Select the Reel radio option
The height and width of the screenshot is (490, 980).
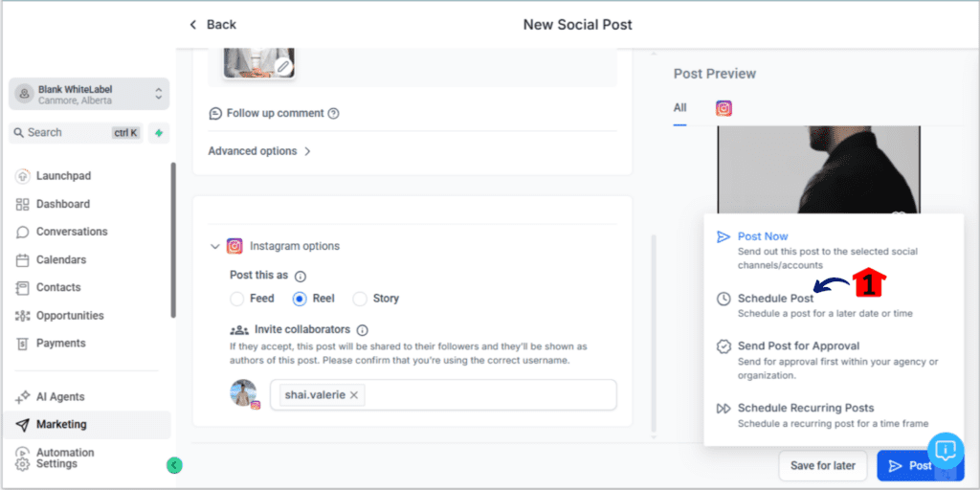point(300,299)
